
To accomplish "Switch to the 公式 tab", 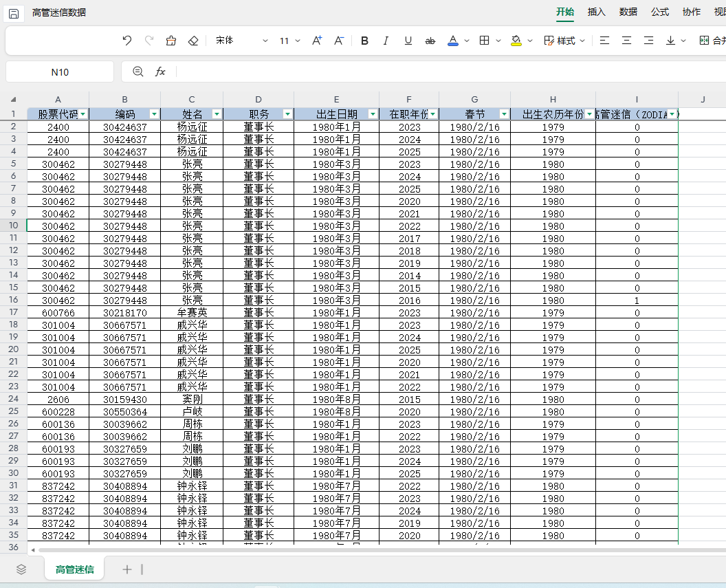I will coord(660,12).
